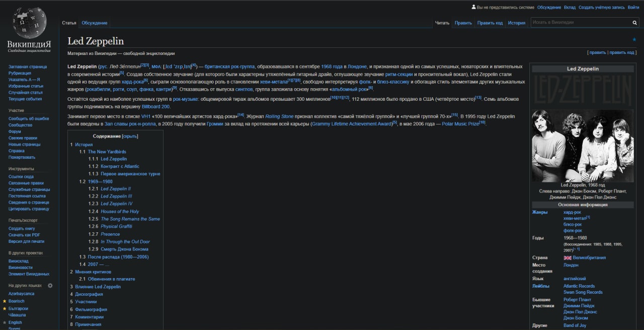The width and height of the screenshot is (644, 330).
Task: Open Рубрикация sidebar link
Action: click(20, 73)
